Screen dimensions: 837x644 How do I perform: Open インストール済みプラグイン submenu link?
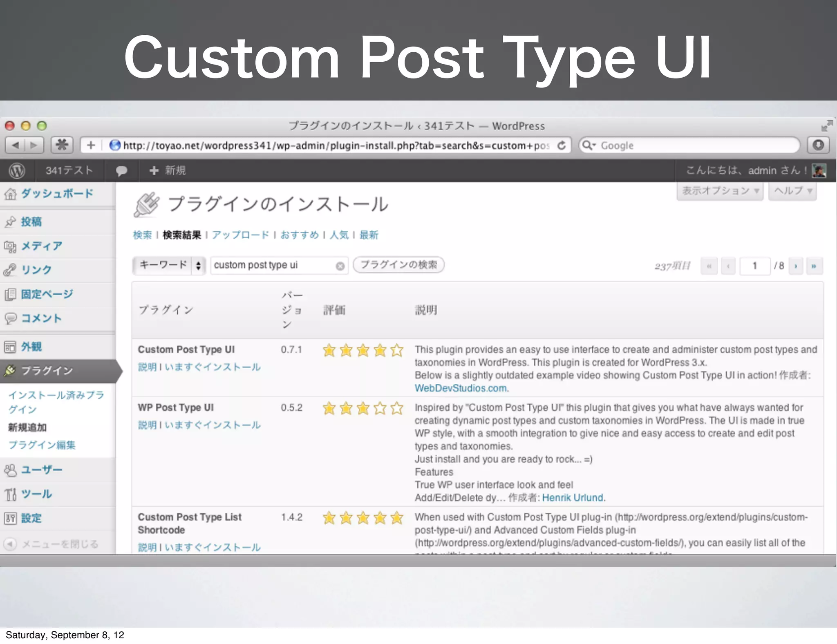(x=56, y=402)
